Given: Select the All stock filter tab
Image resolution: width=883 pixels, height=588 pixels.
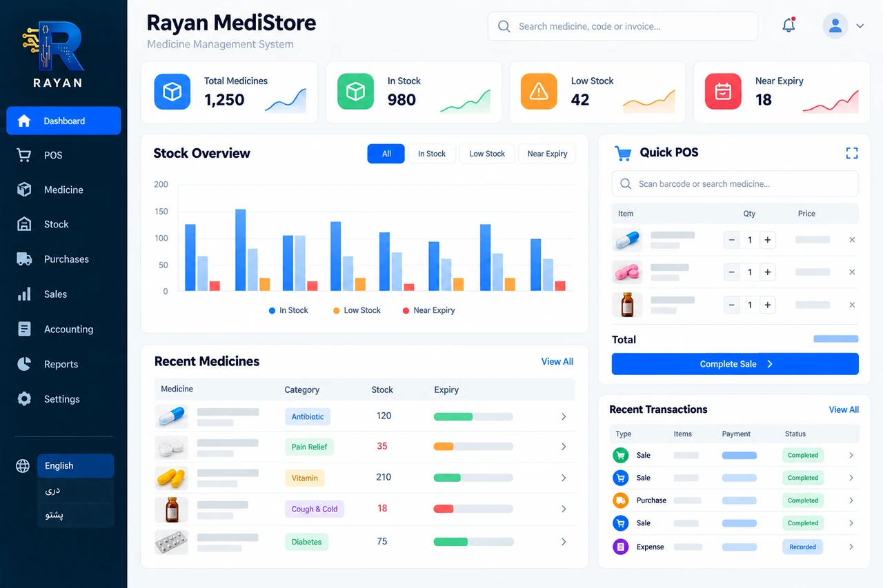Looking at the screenshot, I should (386, 154).
